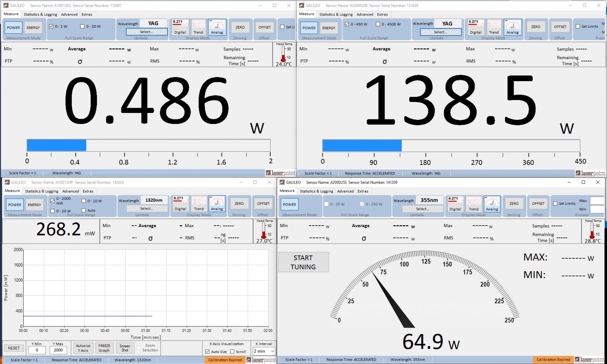Screen dimensions: 607x364
Task: Toggle 0 - 450 W range checkbox
Action: 347,24
